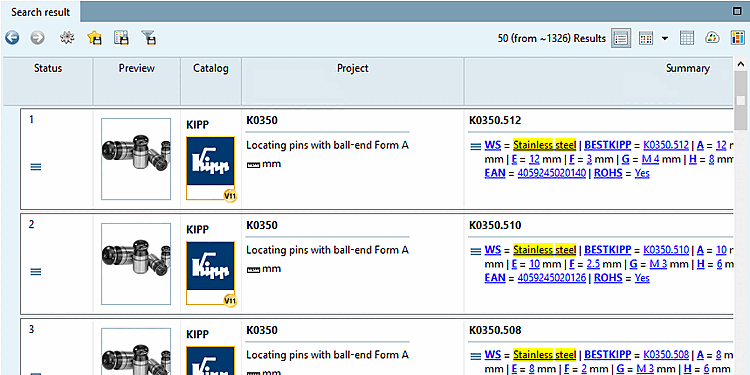Expand the view options dropdown arrow
The image size is (750, 375).
tap(665, 38)
